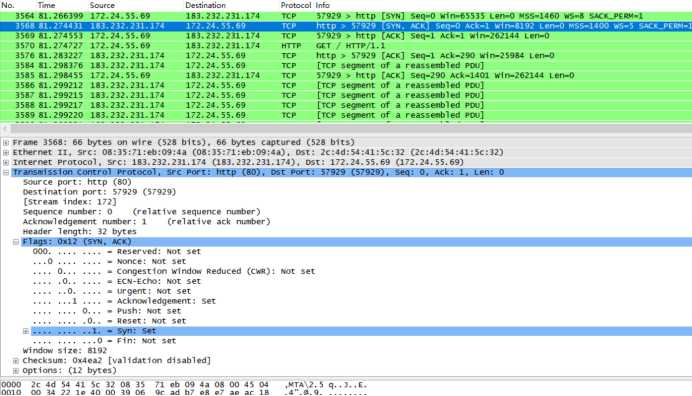692x396 pixels.
Task: Expand the Checksum 0x4ea2 node
Action: pos(16,361)
